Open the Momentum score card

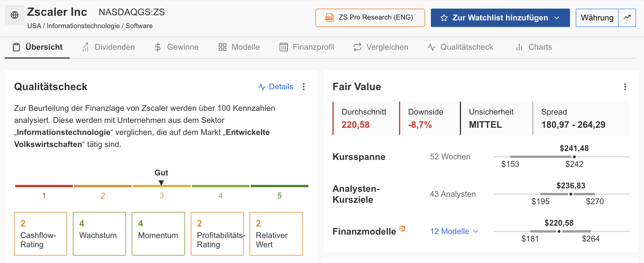point(158,234)
